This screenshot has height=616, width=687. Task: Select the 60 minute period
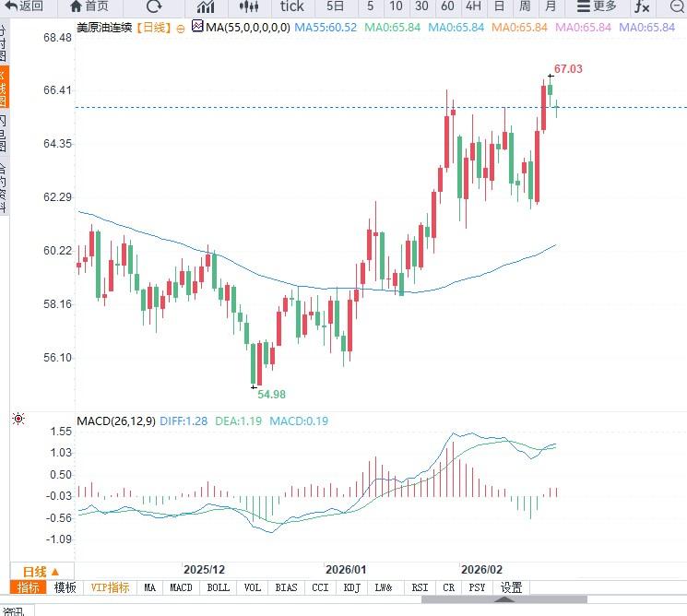click(447, 6)
